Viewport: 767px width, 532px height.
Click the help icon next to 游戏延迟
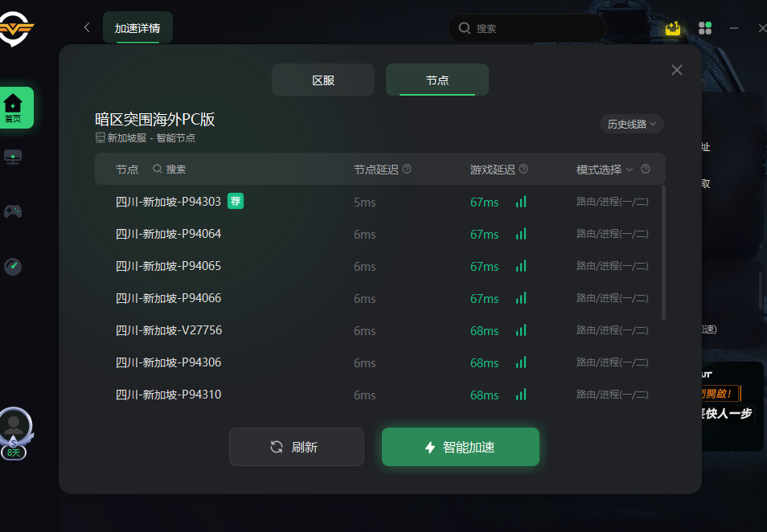click(x=523, y=170)
